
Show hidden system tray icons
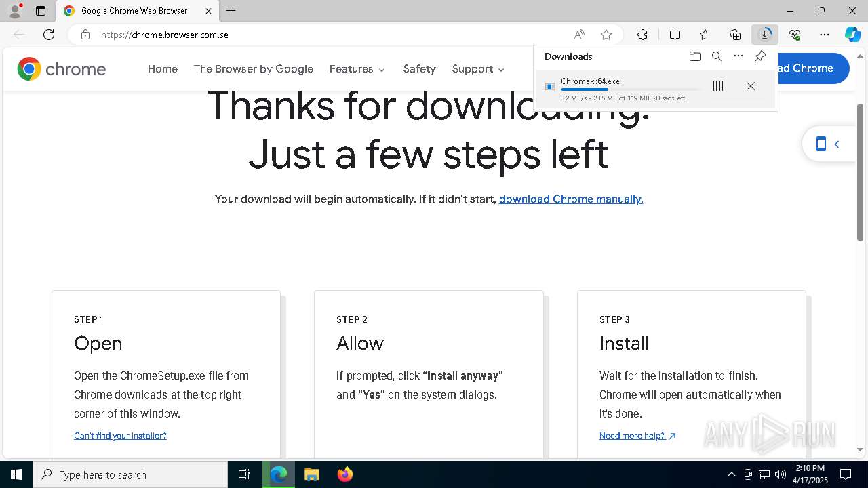pyautogui.click(x=731, y=474)
